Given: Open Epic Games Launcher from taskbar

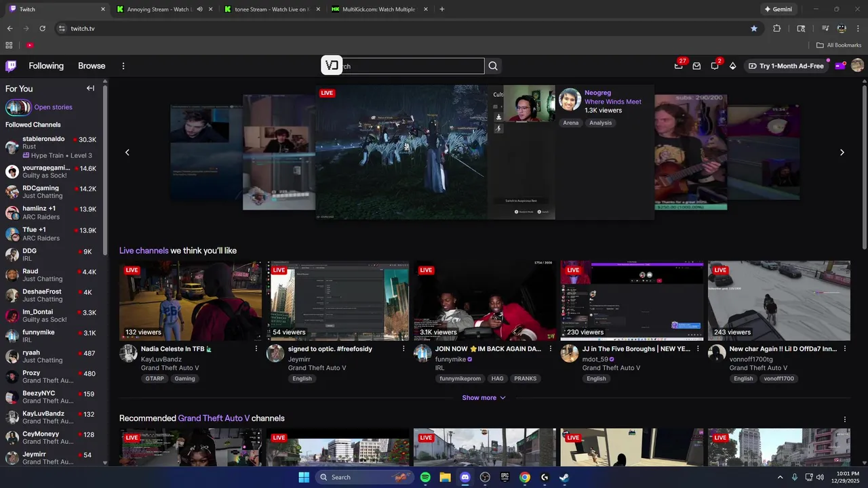Looking at the screenshot, I should 505,477.
